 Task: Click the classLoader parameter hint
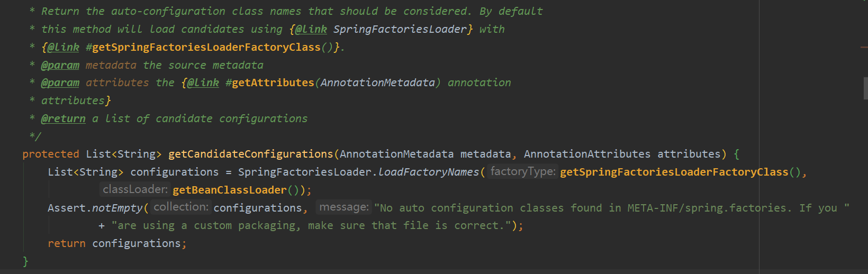click(x=135, y=189)
